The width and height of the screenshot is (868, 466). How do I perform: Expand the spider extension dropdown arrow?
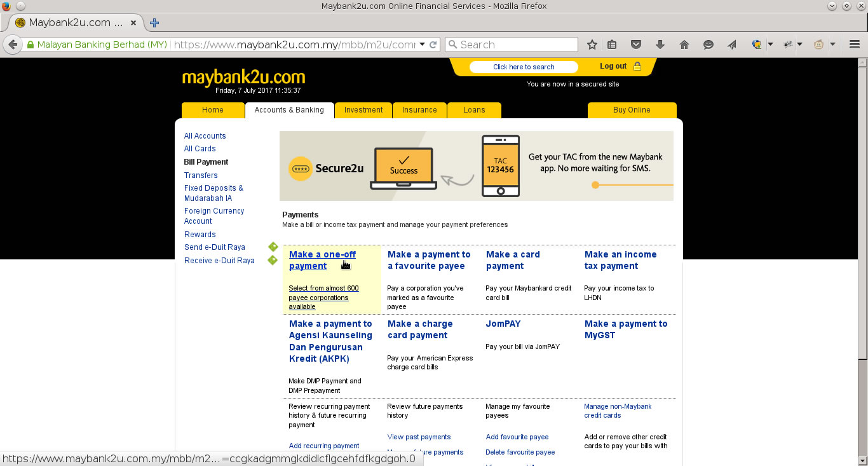click(x=800, y=45)
